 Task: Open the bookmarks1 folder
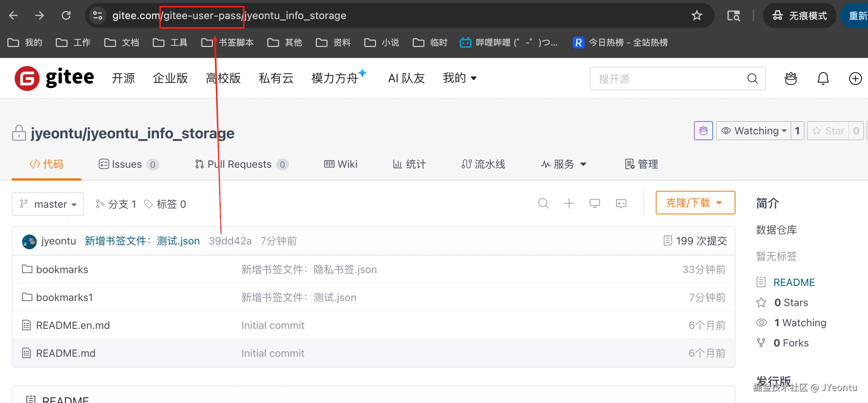[x=64, y=297]
